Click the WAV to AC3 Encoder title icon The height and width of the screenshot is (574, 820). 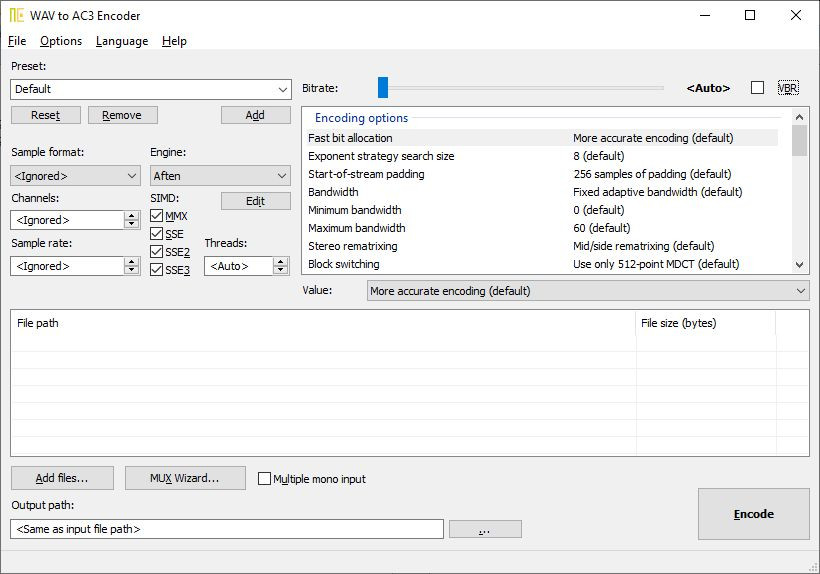point(16,15)
